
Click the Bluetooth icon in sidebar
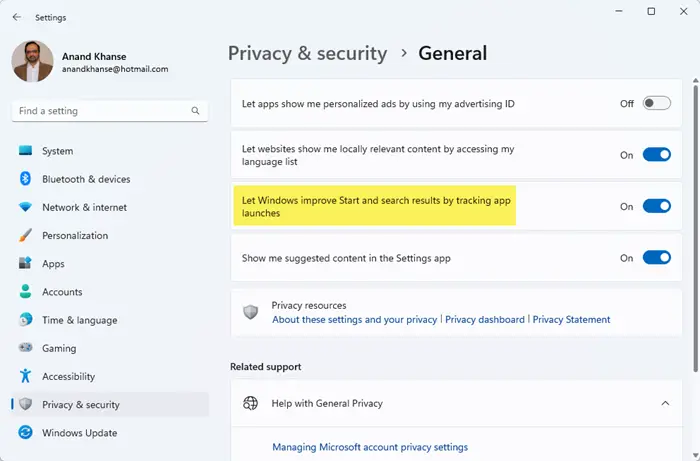[25, 179]
